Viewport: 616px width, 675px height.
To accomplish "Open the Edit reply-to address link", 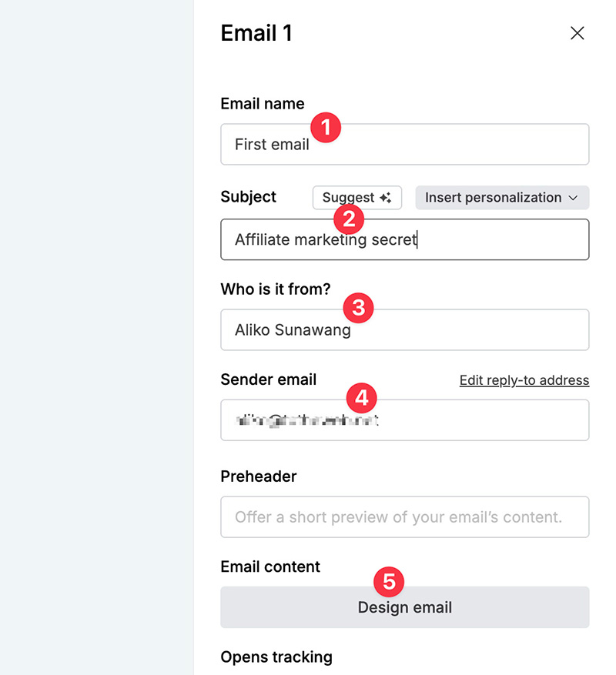I will pos(524,380).
